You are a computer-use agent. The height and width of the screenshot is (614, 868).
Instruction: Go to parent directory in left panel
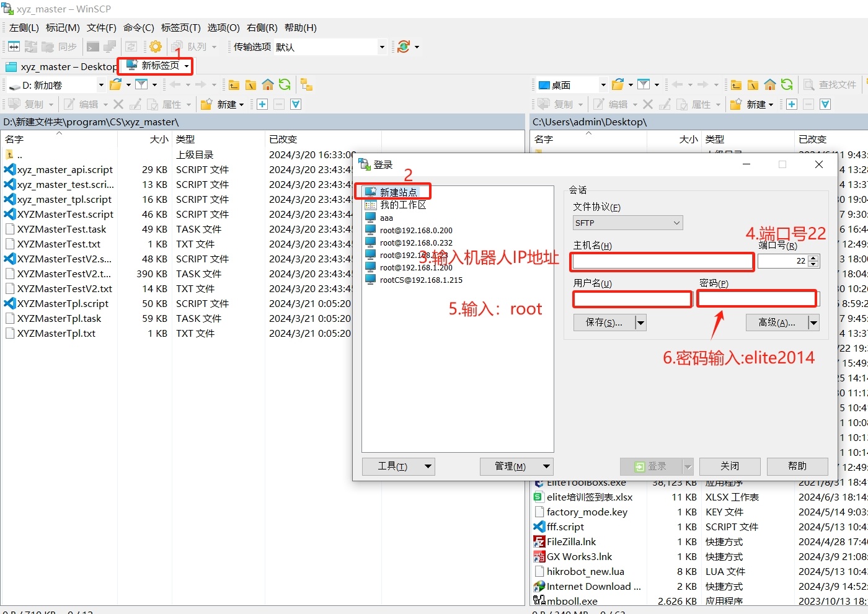[x=234, y=85]
